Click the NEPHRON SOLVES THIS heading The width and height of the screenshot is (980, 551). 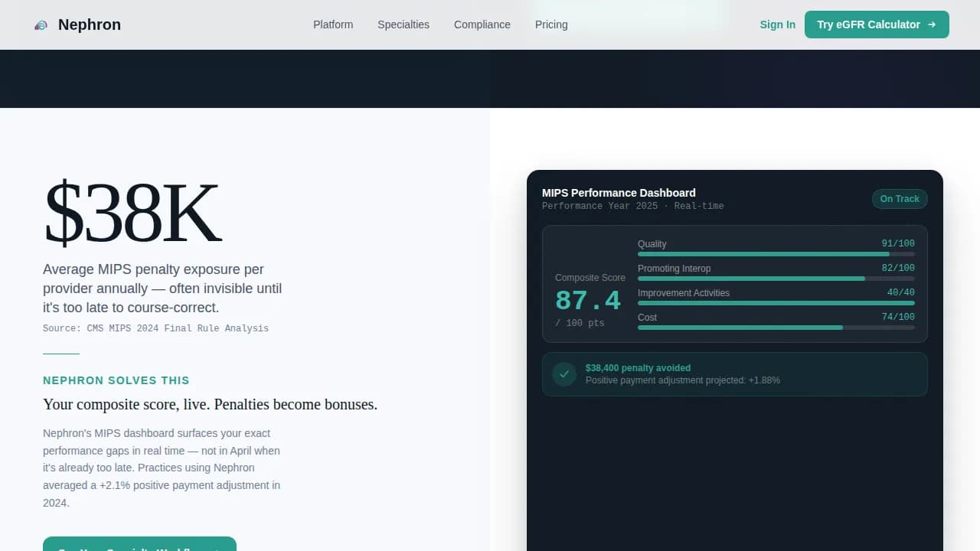[x=116, y=380]
